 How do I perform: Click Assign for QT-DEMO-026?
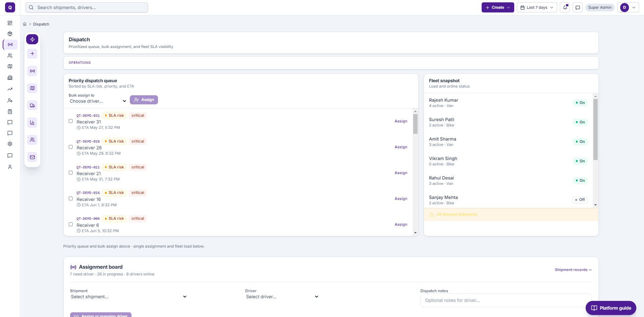click(x=401, y=147)
